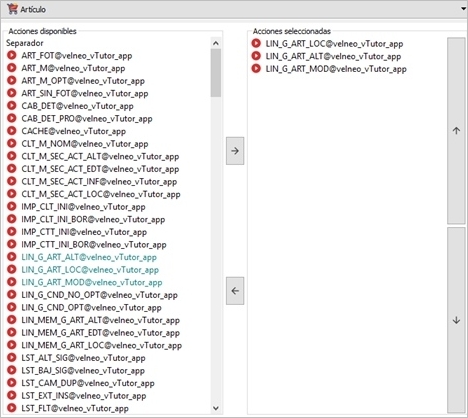Select the Separador entry
The width and height of the screenshot is (468, 418).
[25, 43]
